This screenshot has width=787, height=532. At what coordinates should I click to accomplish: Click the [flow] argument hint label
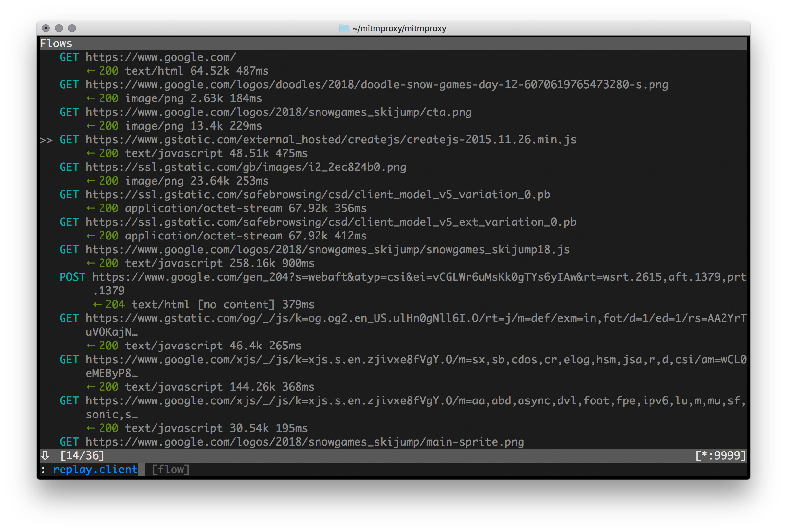170,470
